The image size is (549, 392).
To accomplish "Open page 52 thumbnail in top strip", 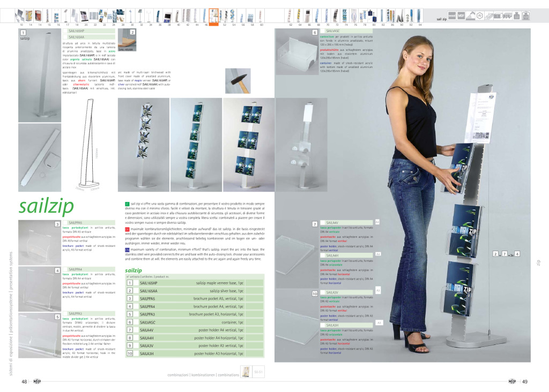I will click(x=222, y=16).
